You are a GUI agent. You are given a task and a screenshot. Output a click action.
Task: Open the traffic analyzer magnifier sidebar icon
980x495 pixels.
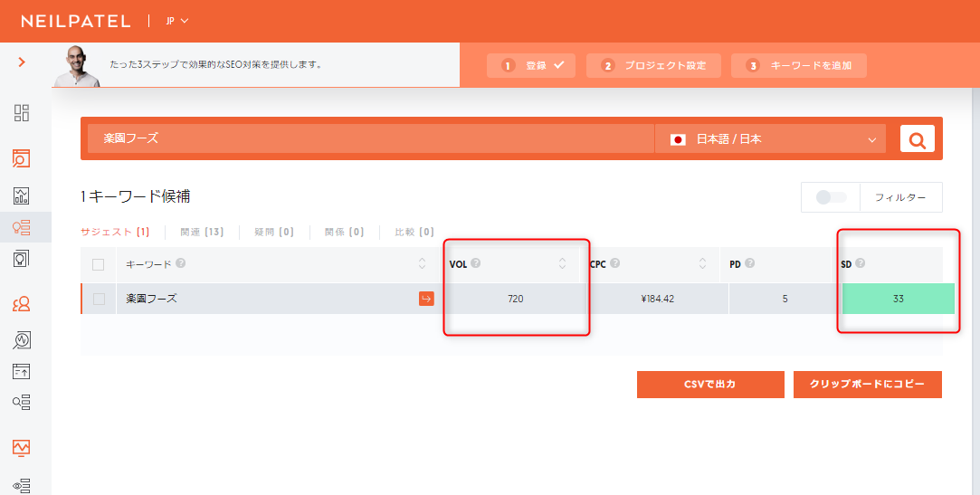point(21,340)
